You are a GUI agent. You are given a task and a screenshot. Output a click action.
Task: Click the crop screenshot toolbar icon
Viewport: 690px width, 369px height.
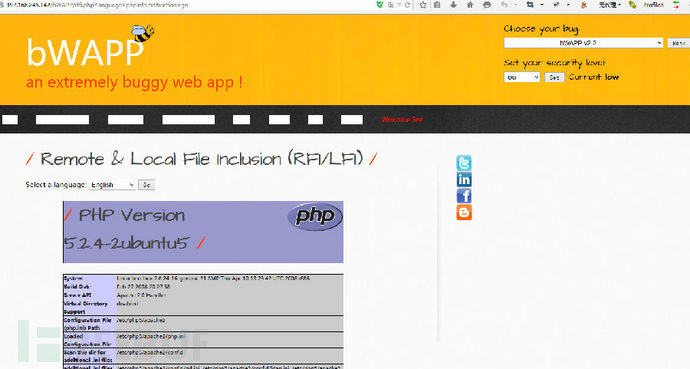point(530,5)
